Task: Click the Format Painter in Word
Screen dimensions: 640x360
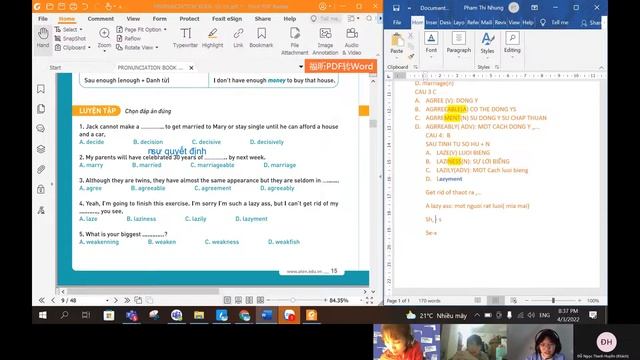Action: pyautogui.click(x=411, y=56)
